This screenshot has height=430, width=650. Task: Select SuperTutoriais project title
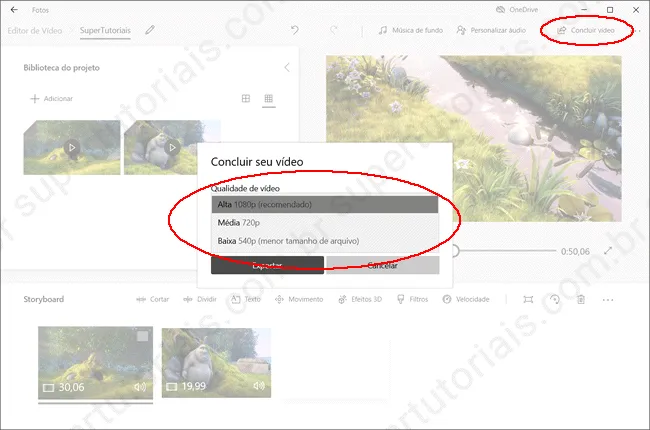tap(105, 30)
